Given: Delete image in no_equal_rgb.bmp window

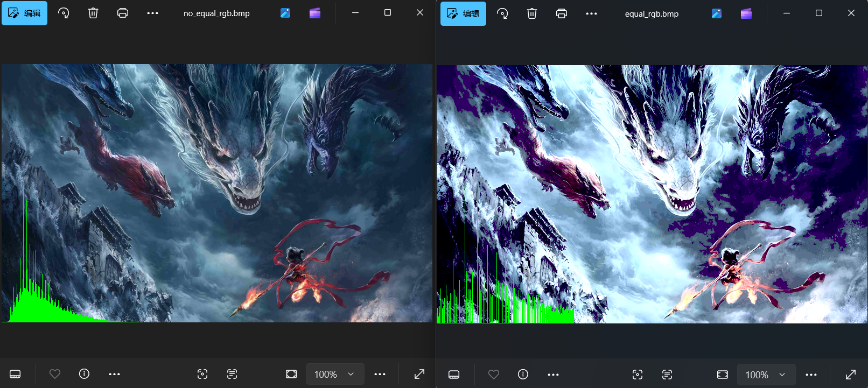Looking at the screenshot, I should coord(93,13).
